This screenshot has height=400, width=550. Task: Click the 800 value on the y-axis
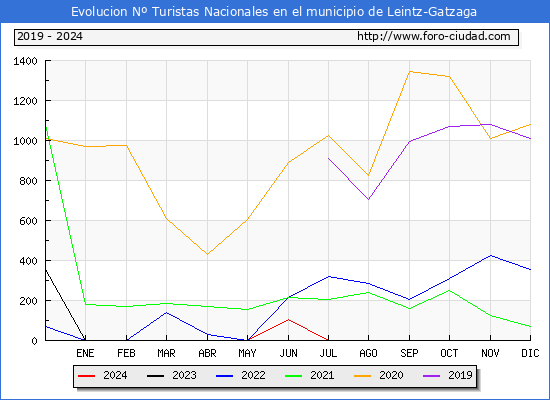(28, 181)
